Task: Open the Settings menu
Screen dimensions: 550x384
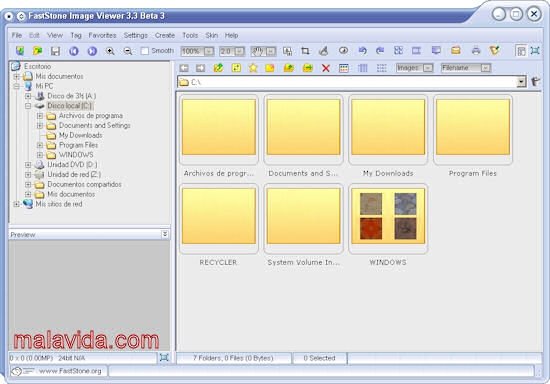Action: point(135,35)
